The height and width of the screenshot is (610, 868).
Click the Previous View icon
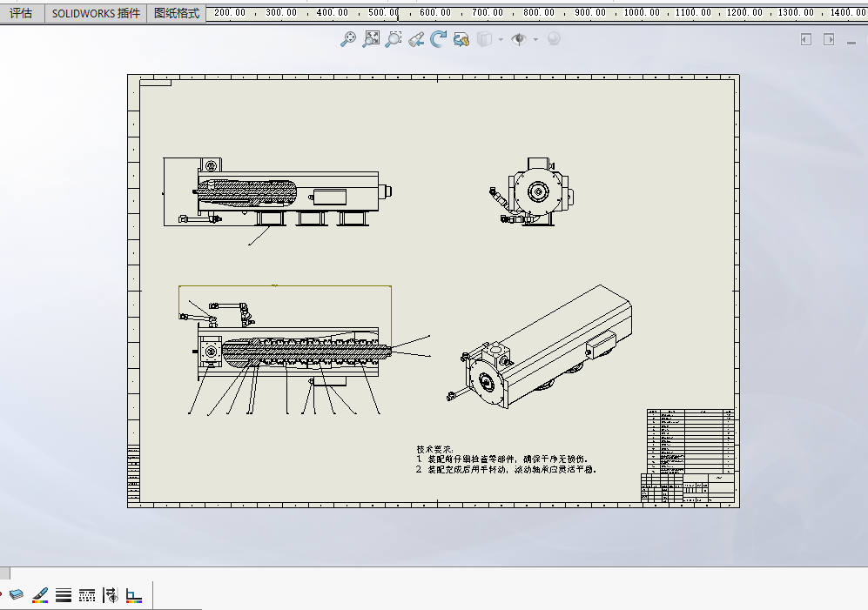point(416,39)
